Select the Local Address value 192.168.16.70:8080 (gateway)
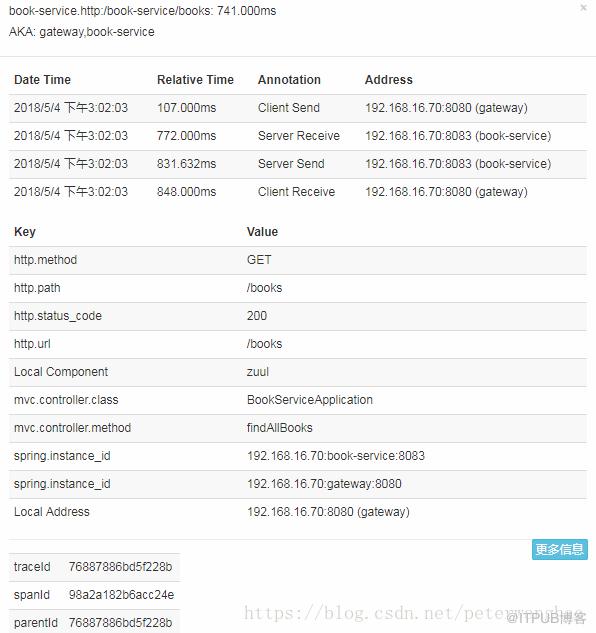 (328, 512)
